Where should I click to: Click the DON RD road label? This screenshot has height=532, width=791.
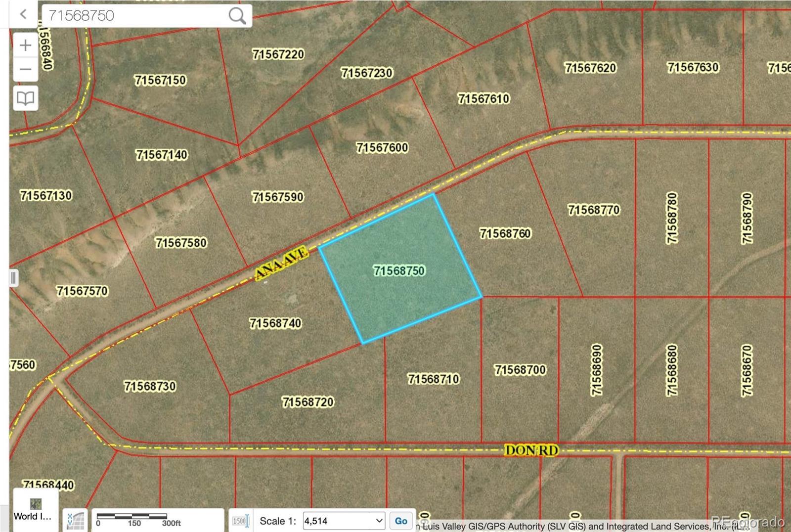coord(531,450)
